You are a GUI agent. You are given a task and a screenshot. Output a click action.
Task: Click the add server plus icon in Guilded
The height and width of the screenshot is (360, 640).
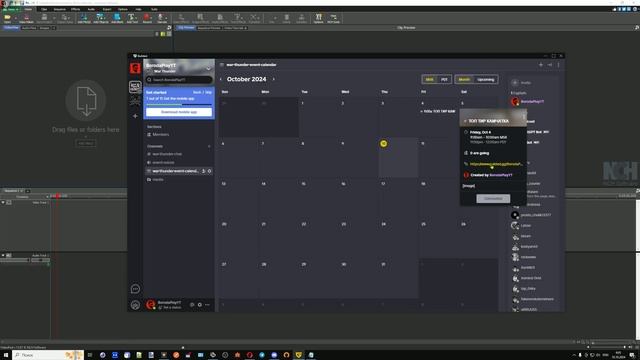pyautogui.click(x=135, y=116)
